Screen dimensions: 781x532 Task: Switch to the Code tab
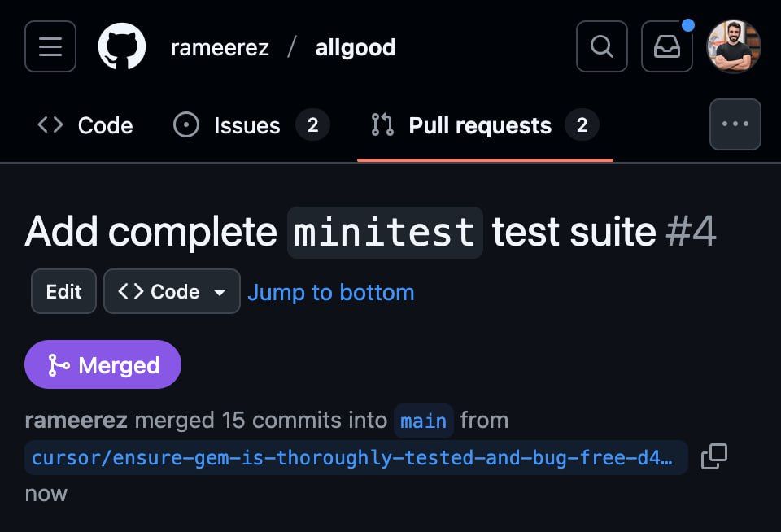point(105,125)
